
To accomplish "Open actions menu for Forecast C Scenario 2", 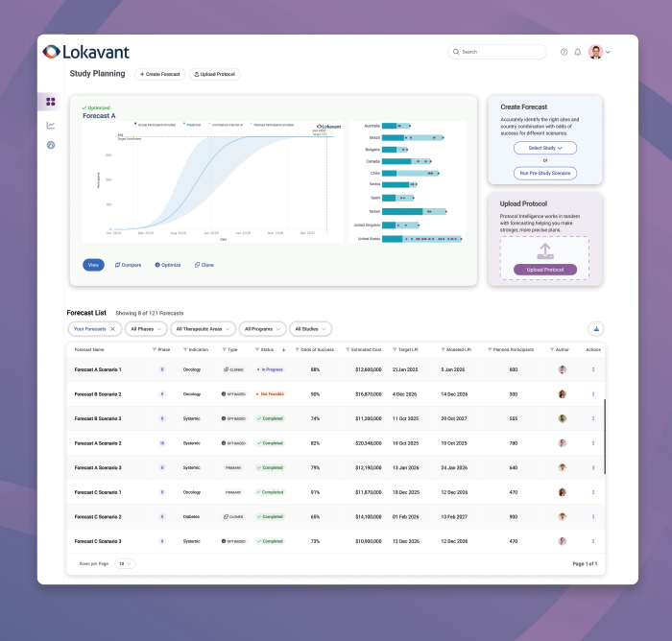I will (x=593, y=517).
